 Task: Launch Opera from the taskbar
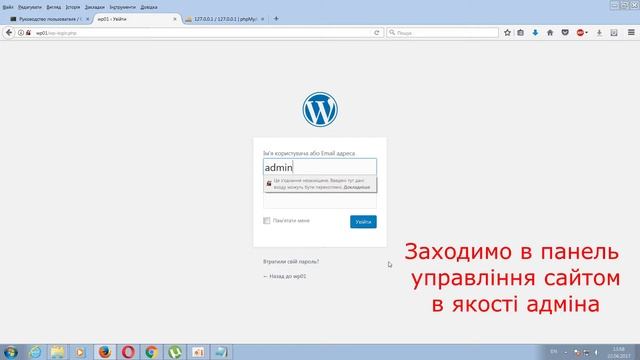pos(128,352)
